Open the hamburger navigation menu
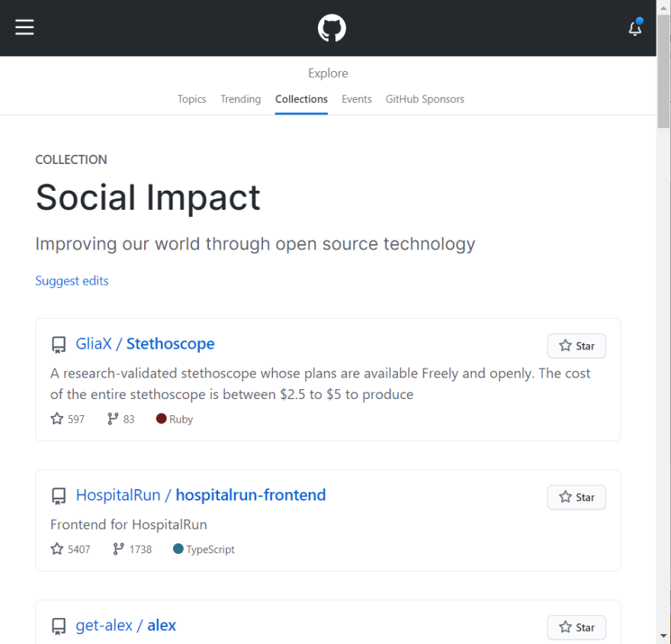The width and height of the screenshot is (671, 644). (x=24, y=27)
